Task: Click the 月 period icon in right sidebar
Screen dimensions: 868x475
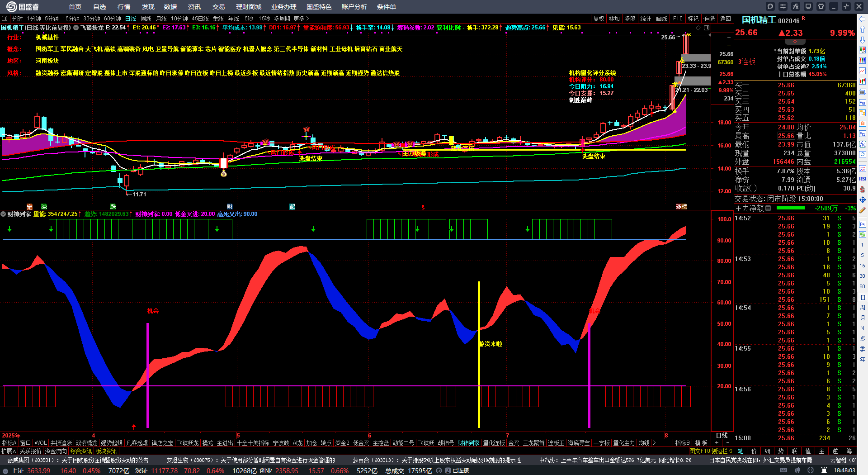Action: tap(863, 318)
